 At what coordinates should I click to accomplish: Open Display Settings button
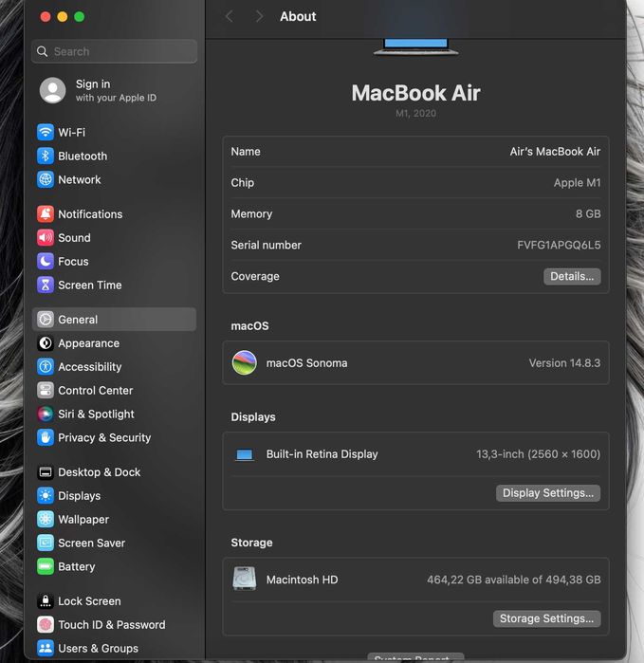pos(548,493)
